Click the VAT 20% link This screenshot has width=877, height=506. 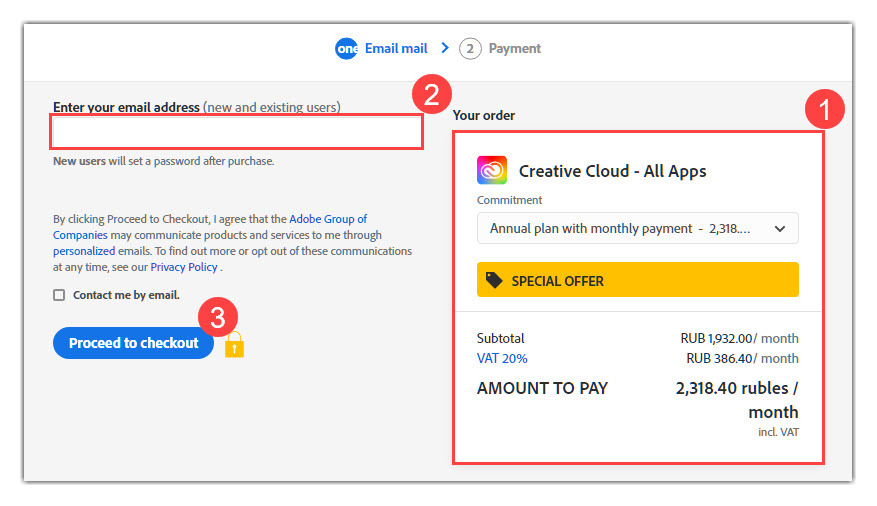502,358
